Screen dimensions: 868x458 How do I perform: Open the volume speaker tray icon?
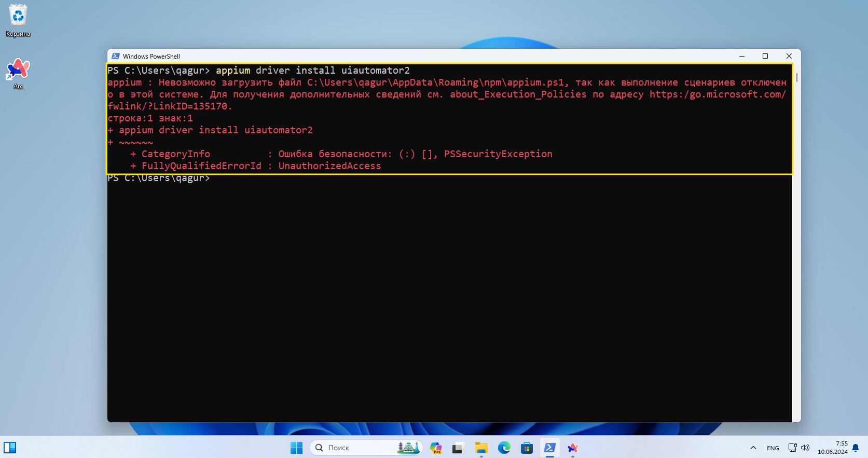click(805, 448)
